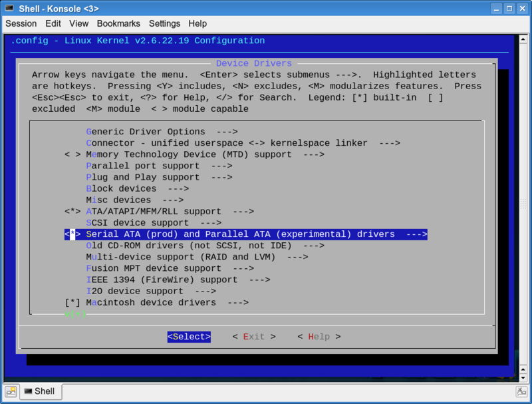Maximize the Konsole window

click(509, 9)
